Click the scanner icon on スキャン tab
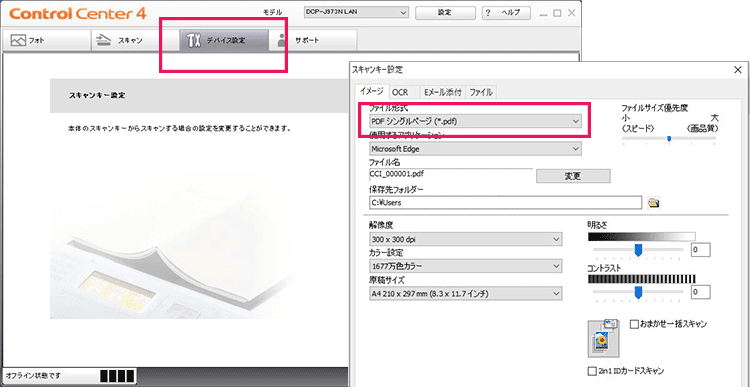Screen dimensions: 750x387 click(x=104, y=41)
